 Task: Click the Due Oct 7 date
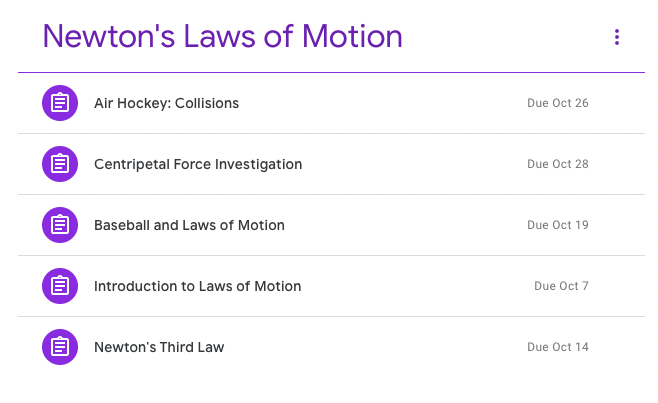(x=561, y=286)
